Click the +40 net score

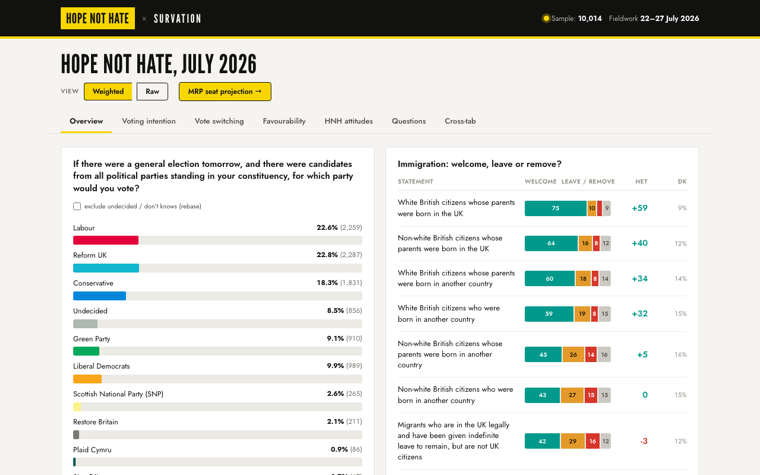[x=639, y=243]
